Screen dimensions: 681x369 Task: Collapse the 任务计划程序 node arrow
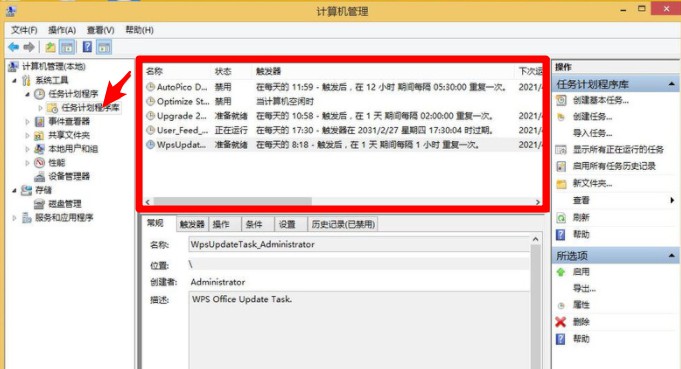[x=27, y=94]
